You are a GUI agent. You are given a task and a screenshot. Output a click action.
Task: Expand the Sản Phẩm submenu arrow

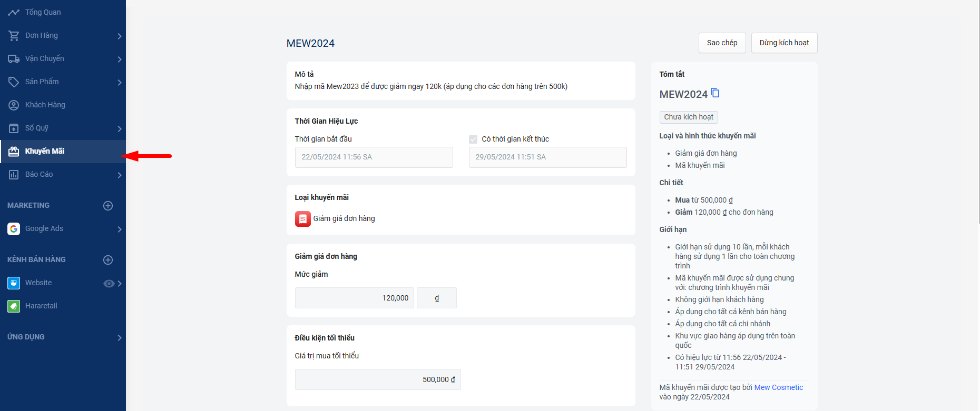120,83
